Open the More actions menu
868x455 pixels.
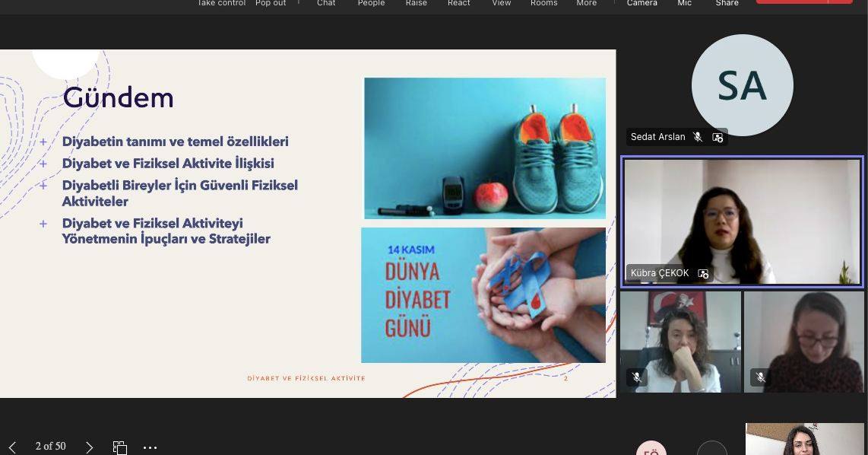pos(586,4)
